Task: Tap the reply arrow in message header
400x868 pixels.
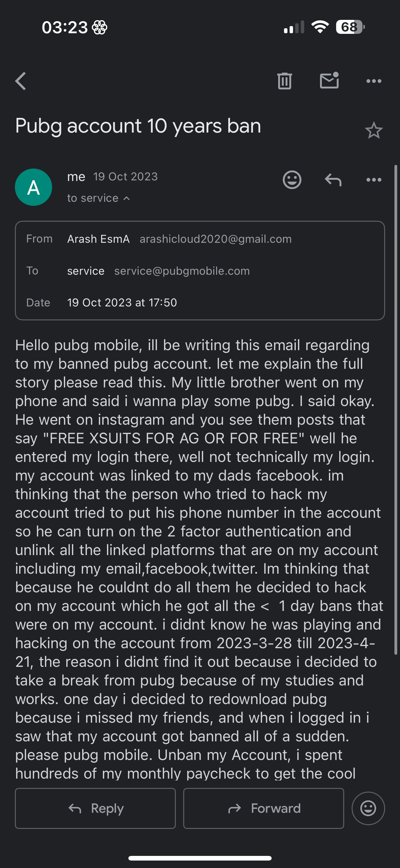Action: point(333,180)
